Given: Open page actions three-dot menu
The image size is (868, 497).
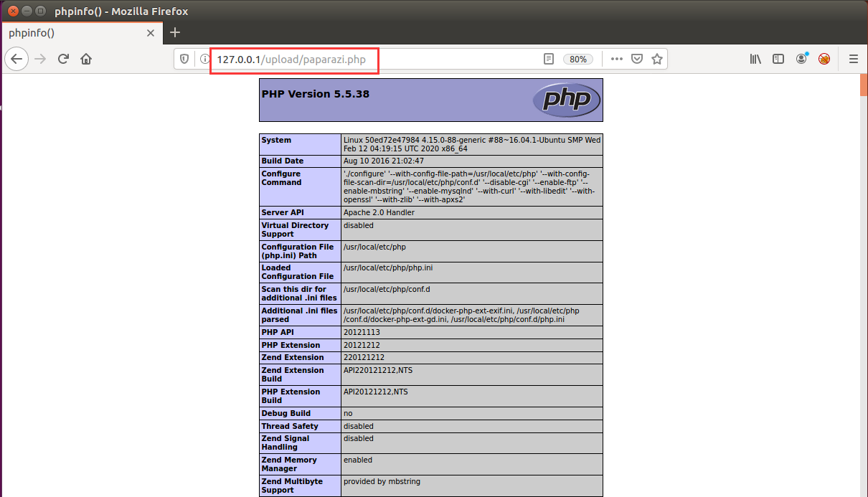Looking at the screenshot, I should (617, 60).
